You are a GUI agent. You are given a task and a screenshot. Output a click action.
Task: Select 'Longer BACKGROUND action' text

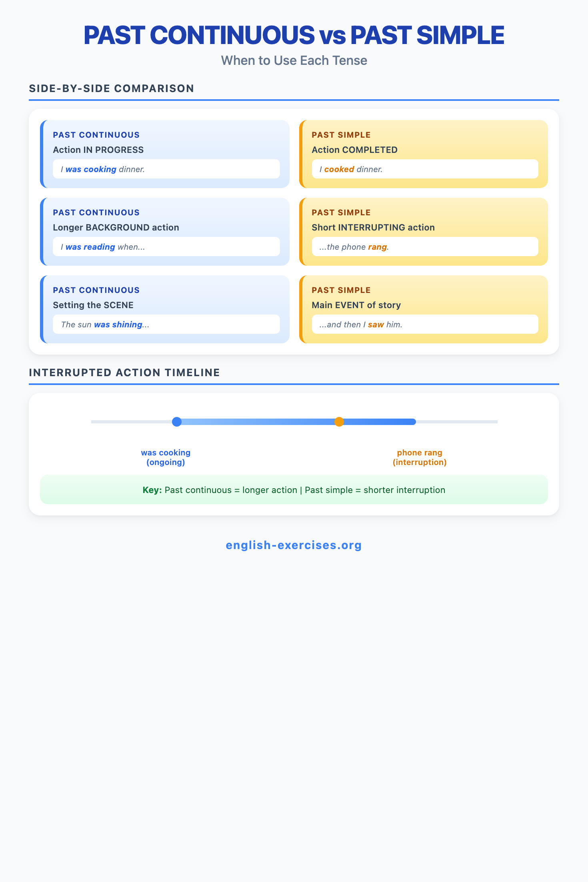tap(116, 228)
